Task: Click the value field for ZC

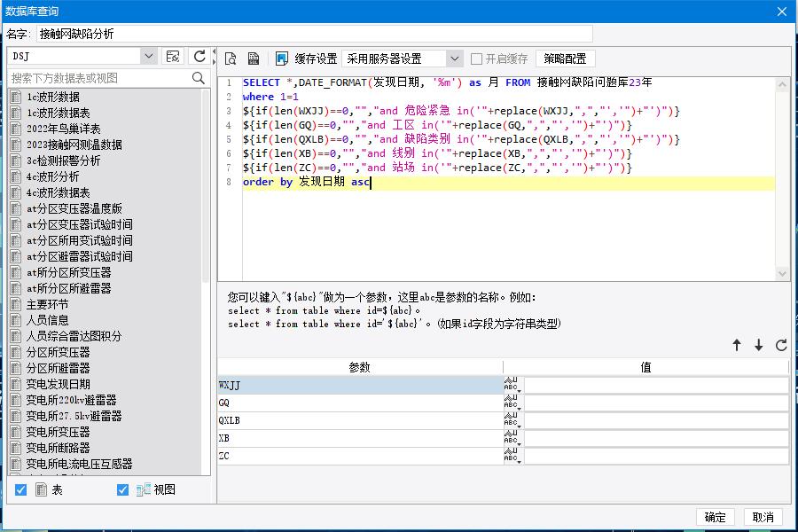Action: tap(656, 456)
